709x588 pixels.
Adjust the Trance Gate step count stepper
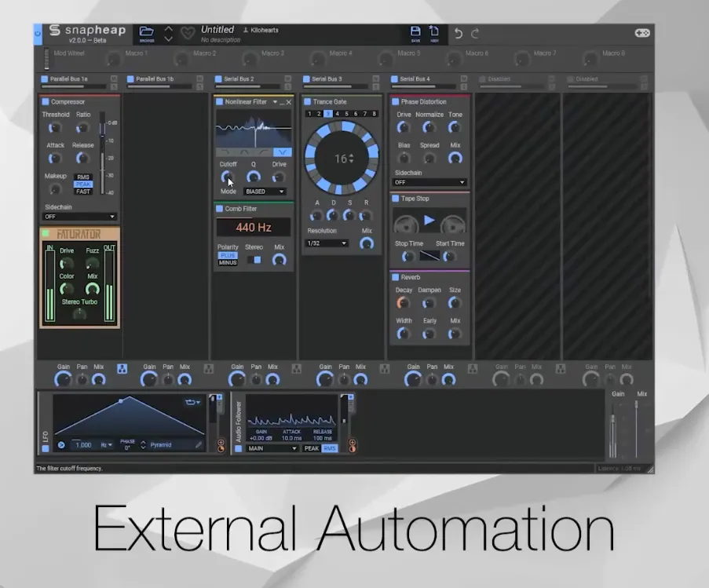(351, 159)
